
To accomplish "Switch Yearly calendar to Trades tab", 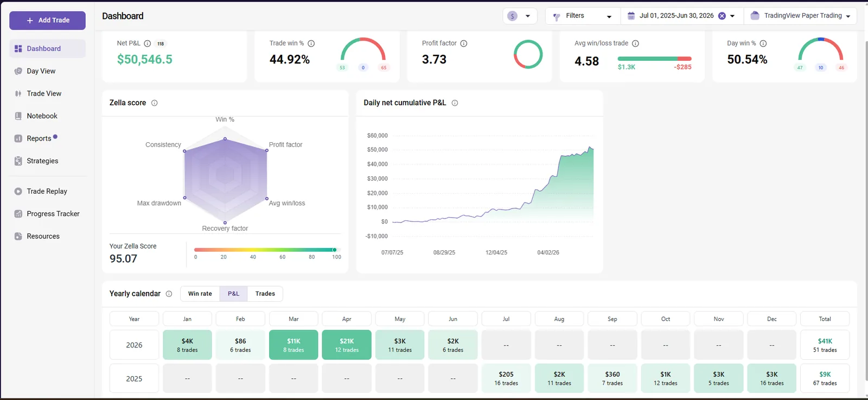I will point(265,294).
